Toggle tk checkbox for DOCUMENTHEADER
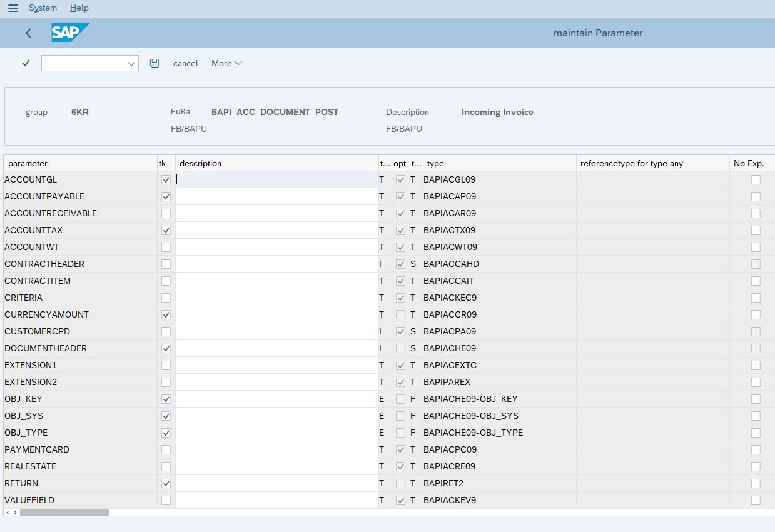Image resolution: width=775 pixels, height=532 pixels. (x=166, y=348)
